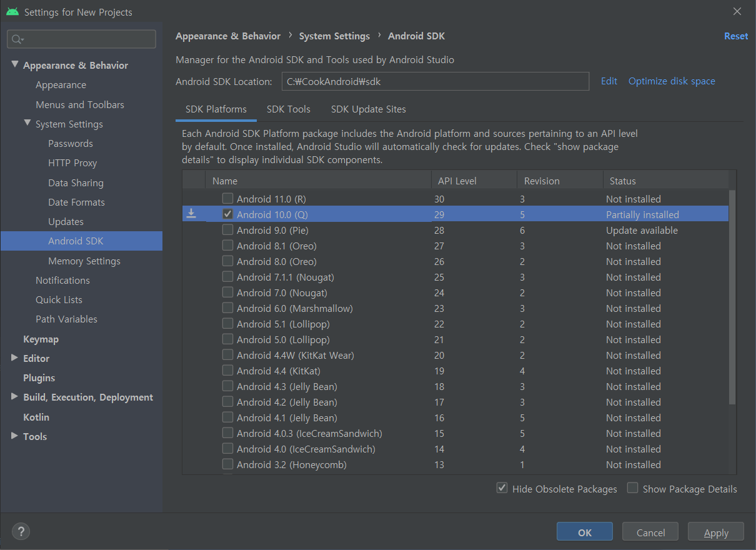Image resolution: width=756 pixels, height=550 pixels.
Task: Select Passwords in the settings tree
Action: coord(71,143)
